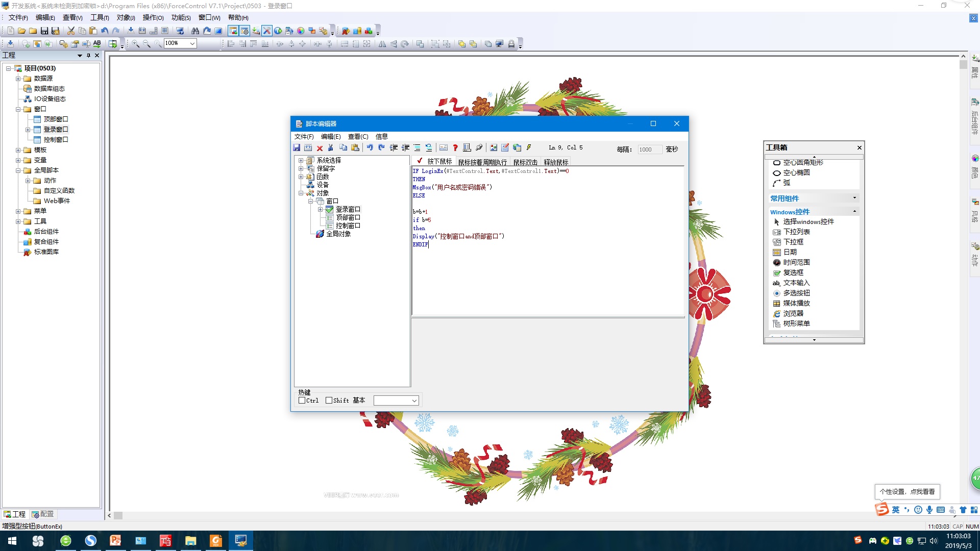
Task: Open Windows Start menu on taskbar
Action: point(12,541)
